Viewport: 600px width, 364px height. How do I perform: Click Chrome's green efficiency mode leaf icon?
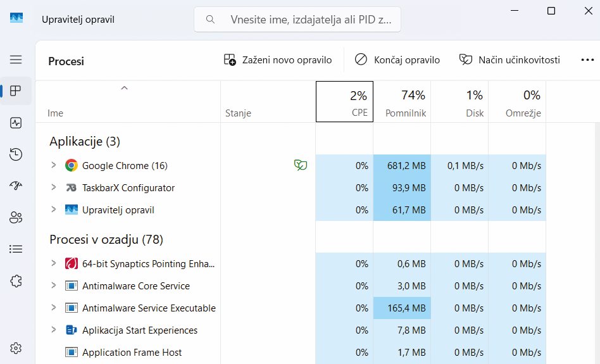click(x=301, y=165)
